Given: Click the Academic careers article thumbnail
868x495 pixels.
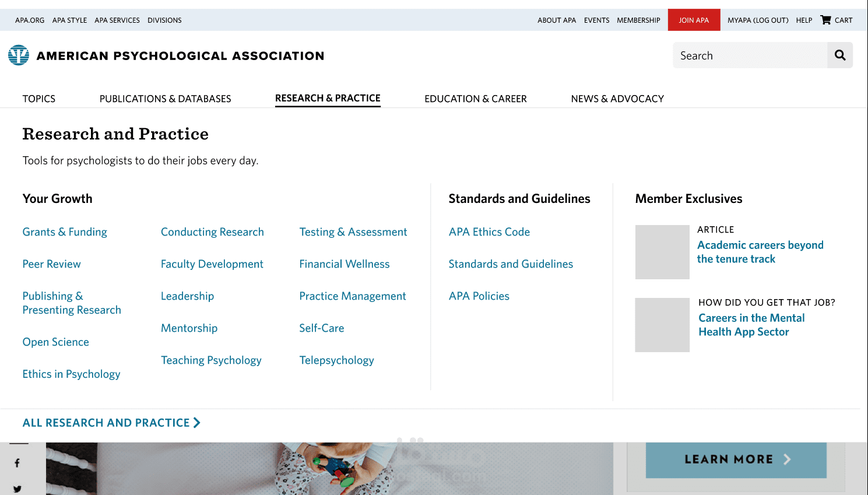Looking at the screenshot, I should (662, 252).
